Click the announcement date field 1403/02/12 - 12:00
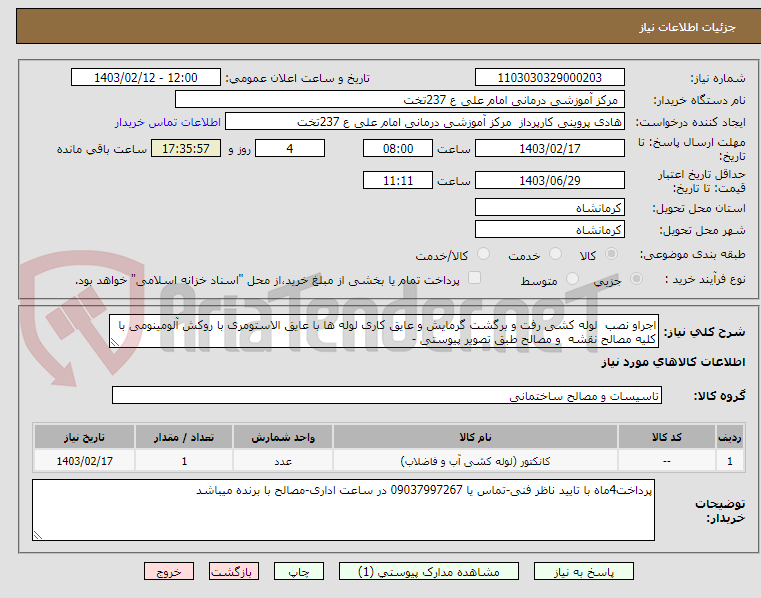 [x=146, y=78]
